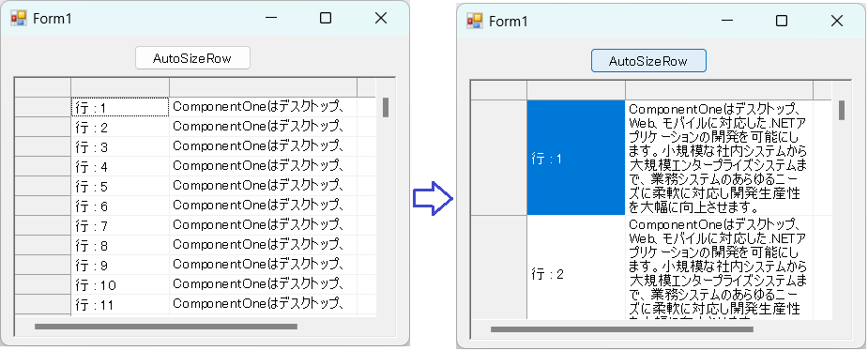The width and height of the screenshot is (868, 351).
Task: Click the blue highlighted 行 : 1 cell
Action: click(x=576, y=158)
